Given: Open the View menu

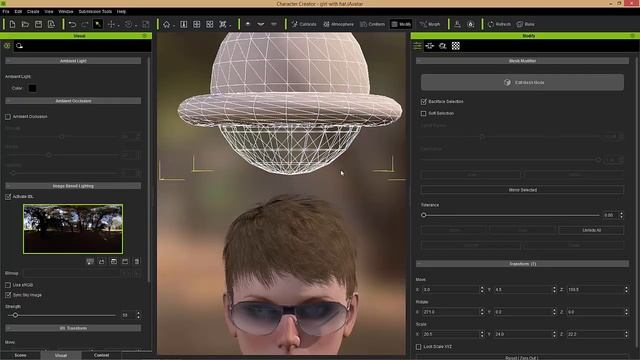Looking at the screenshot, I should (x=49, y=11).
